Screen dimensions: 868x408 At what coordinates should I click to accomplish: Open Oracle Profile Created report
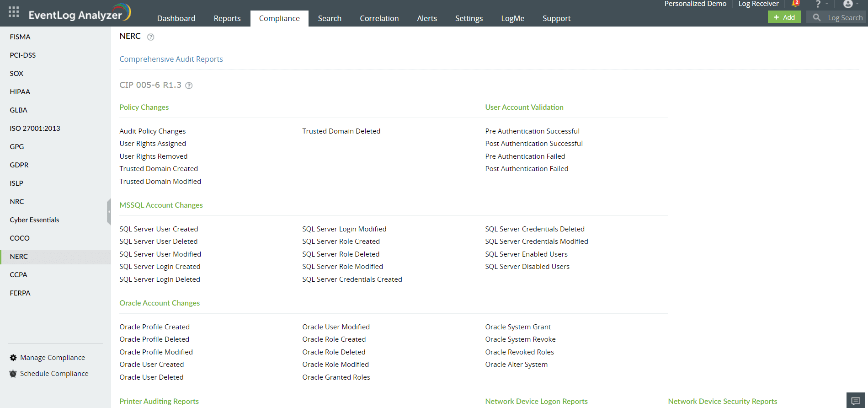154,327
